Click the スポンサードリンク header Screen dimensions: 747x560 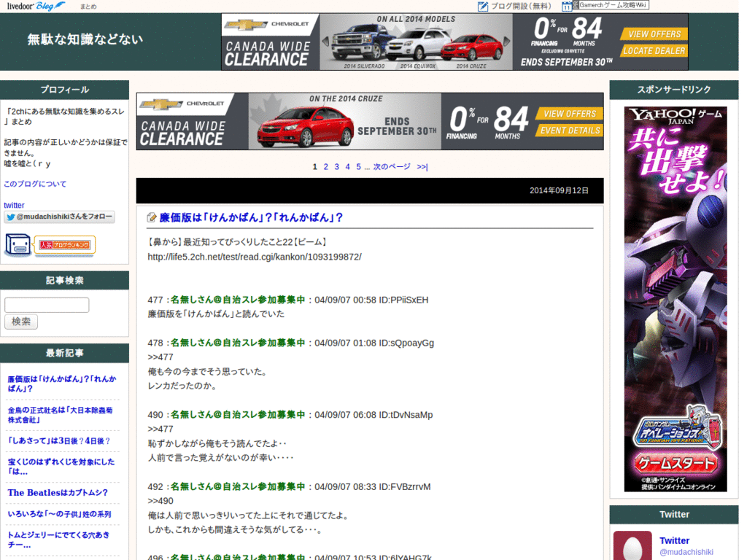[673, 90]
